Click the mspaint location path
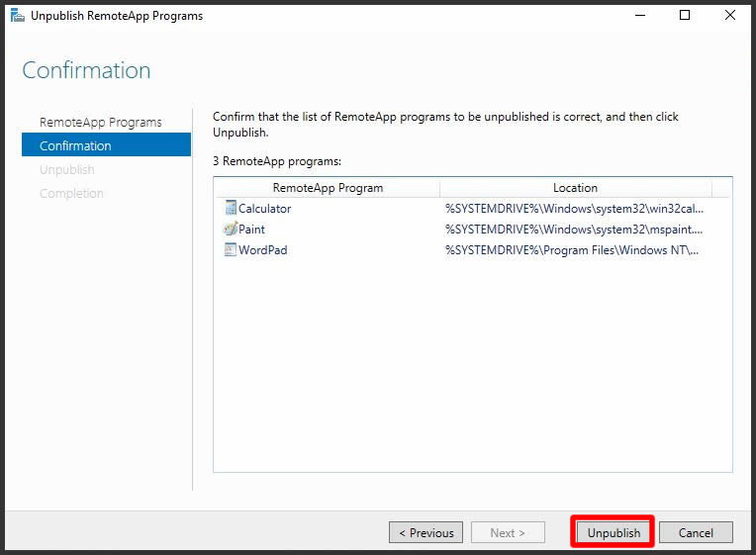Image resolution: width=756 pixels, height=555 pixels. coord(574,230)
